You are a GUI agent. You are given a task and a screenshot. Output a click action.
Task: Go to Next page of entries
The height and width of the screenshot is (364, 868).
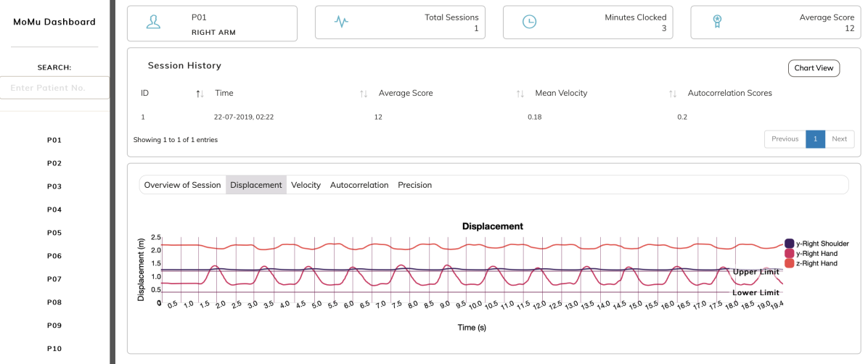click(x=839, y=138)
